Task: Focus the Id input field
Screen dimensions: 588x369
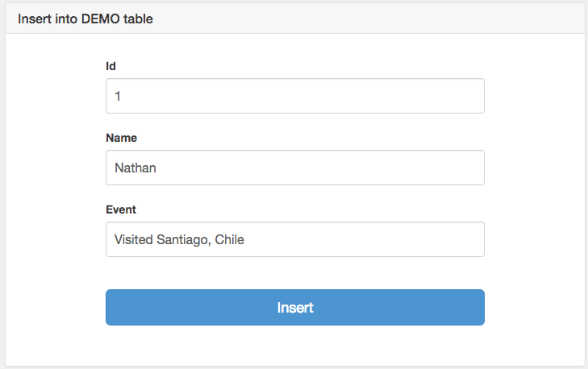Action: [x=294, y=96]
